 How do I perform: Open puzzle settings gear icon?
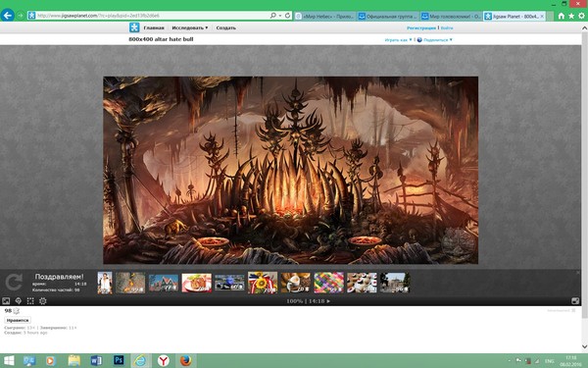[x=43, y=301]
